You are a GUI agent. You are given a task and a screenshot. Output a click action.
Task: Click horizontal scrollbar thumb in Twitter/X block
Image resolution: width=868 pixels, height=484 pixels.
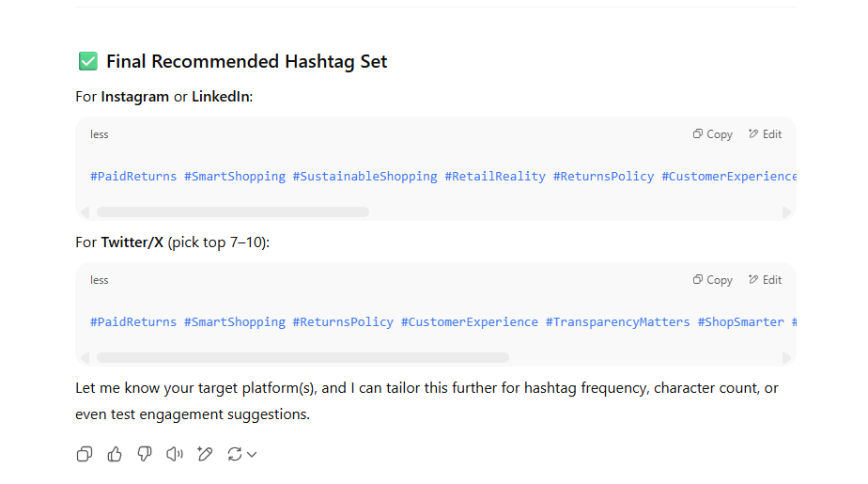pos(302,358)
